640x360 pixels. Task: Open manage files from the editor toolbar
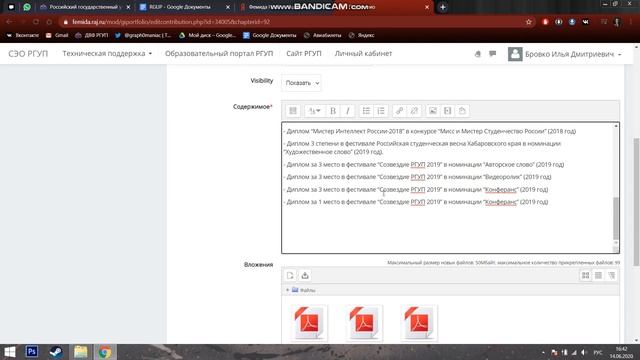pos(462,111)
